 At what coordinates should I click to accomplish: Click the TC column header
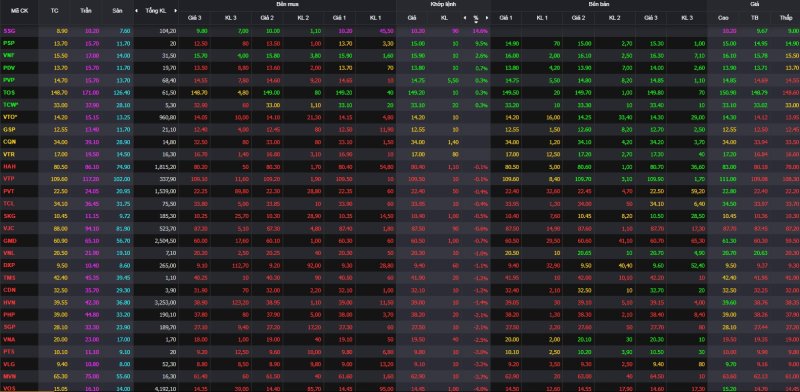[x=55, y=11]
